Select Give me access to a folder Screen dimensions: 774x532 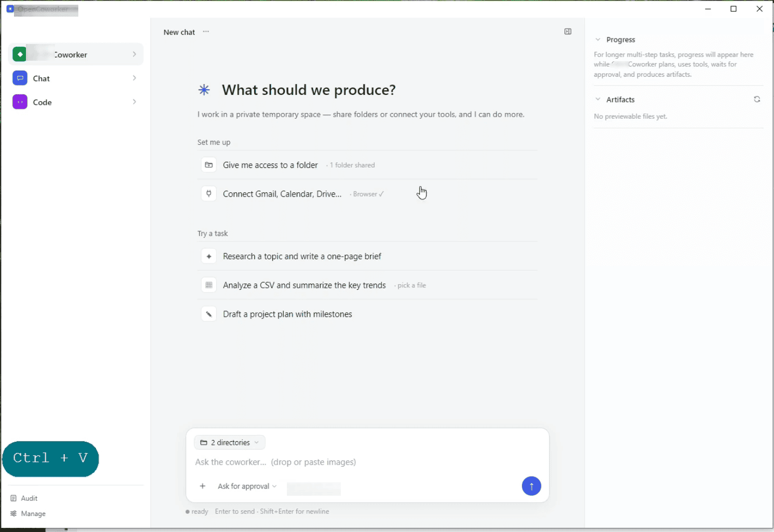[367, 165]
